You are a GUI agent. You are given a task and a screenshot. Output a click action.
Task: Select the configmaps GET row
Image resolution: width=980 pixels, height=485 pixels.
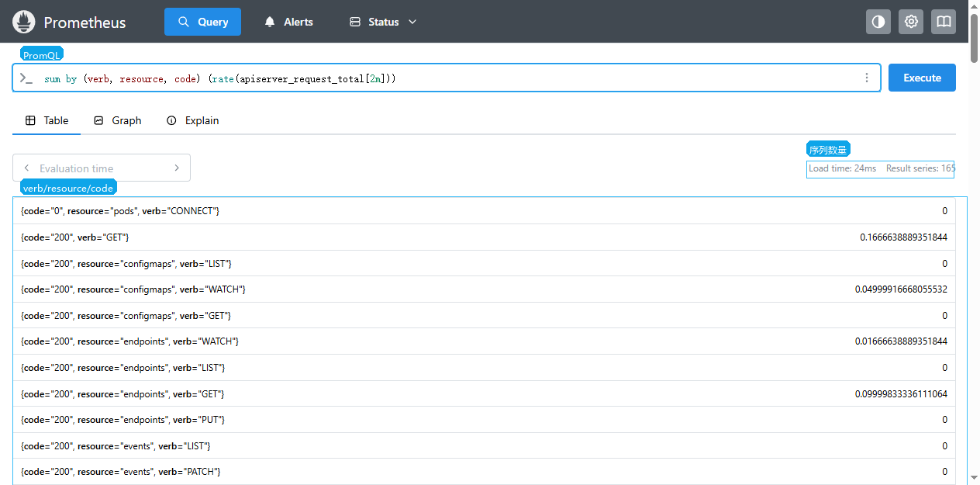pyautogui.click(x=484, y=315)
